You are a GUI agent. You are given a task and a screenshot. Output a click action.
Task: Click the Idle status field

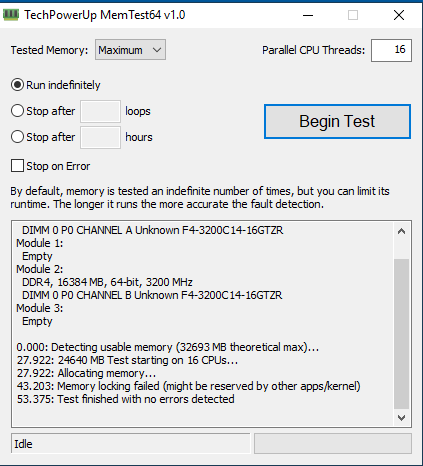tap(131, 444)
